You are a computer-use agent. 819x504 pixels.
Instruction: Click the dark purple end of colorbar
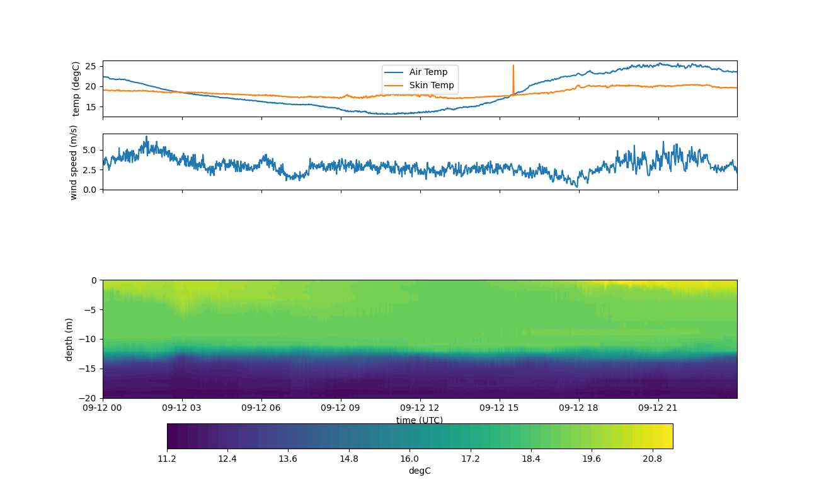coord(172,436)
